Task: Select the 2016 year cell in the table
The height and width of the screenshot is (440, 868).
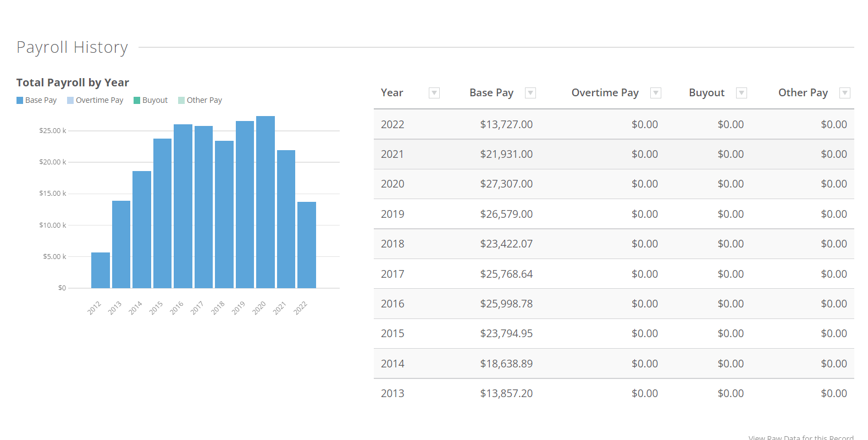Action: point(392,304)
